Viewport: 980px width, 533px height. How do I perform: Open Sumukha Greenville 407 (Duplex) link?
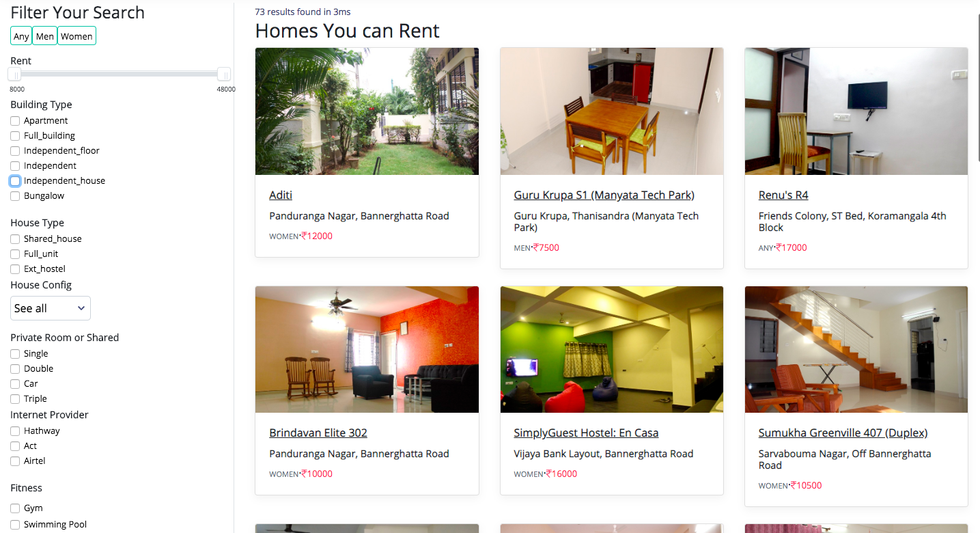pos(843,433)
